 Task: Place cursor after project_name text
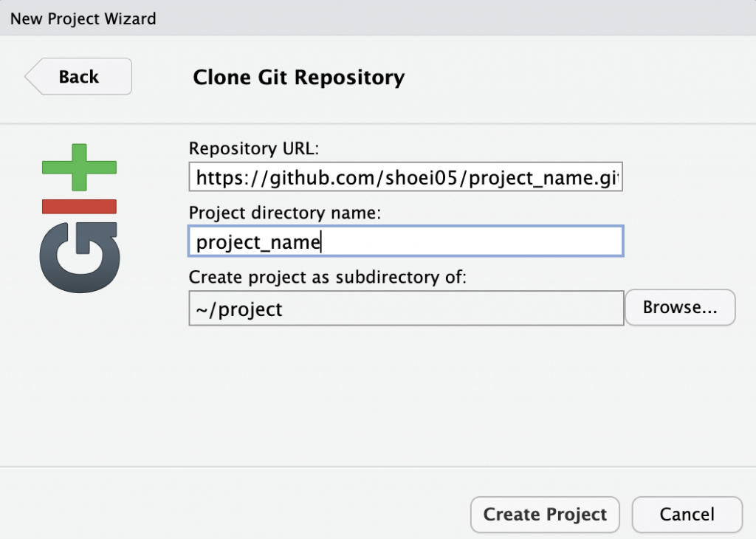click(x=321, y=242)
